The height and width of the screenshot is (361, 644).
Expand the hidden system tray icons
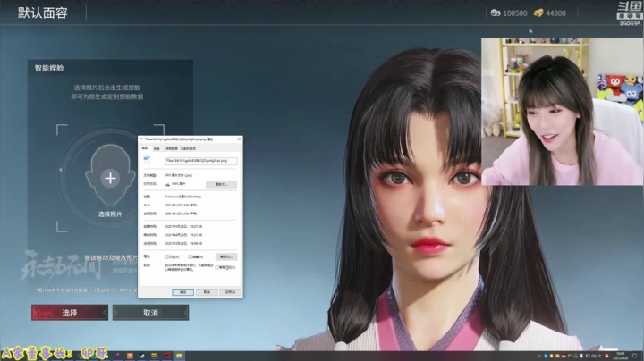pyautogui.click(x=539, y=356)
